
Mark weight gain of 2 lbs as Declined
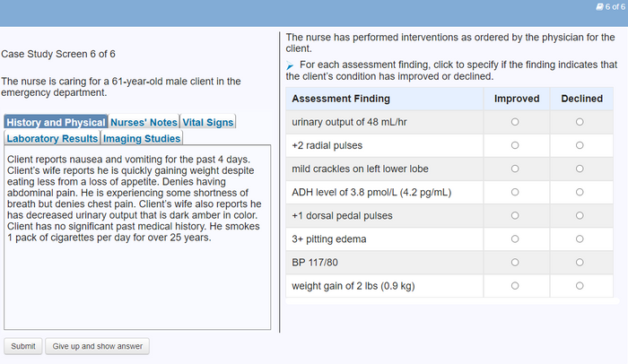pyautogui.click(x=580, y=286)
